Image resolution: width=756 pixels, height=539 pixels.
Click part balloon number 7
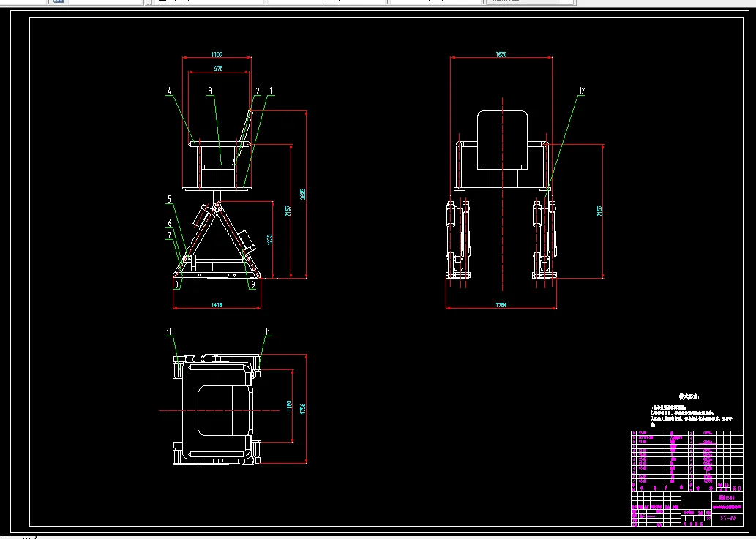point(169,235)
